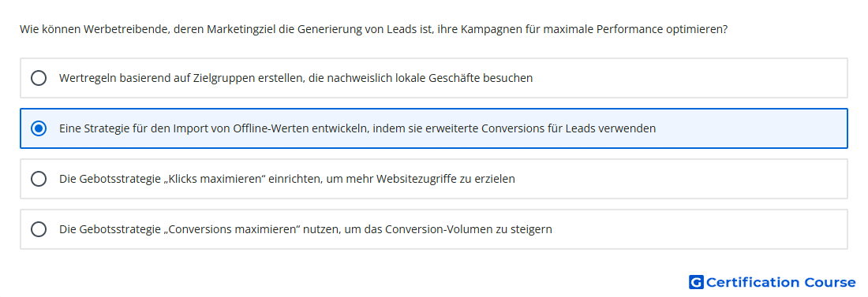The height and width of the screenshot is (297, 868).
Task: Click the answer text about erweiterte Conversions für Leads
Action: pyautogui.click(x=357, y=128)
